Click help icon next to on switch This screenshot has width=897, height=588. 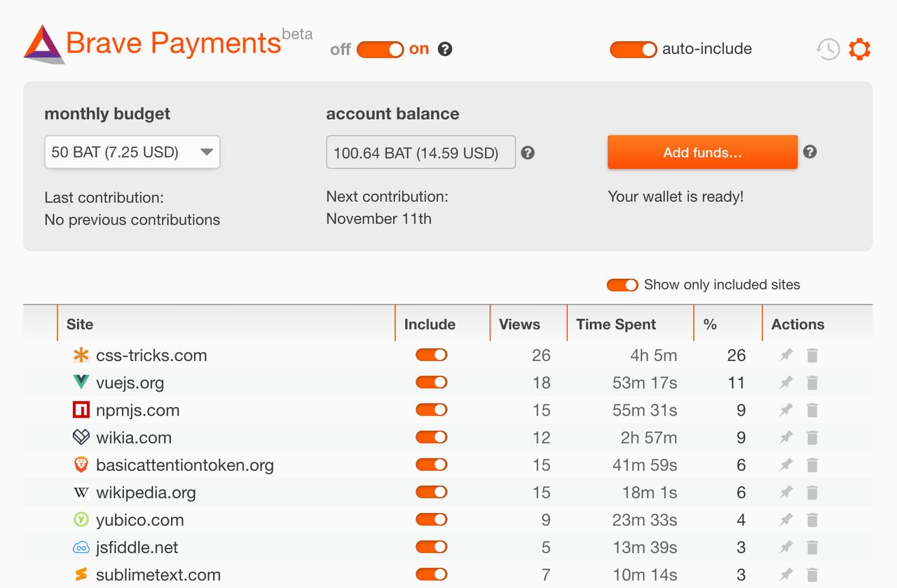tap(445, 49)
